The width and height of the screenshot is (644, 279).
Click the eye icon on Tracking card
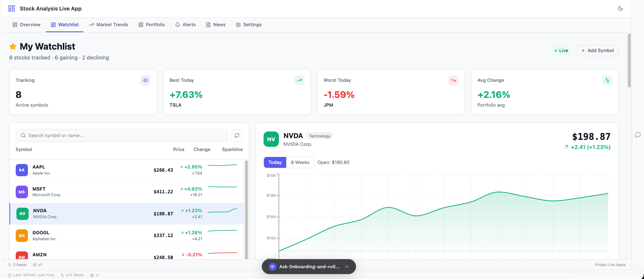(x=145, y=80)
